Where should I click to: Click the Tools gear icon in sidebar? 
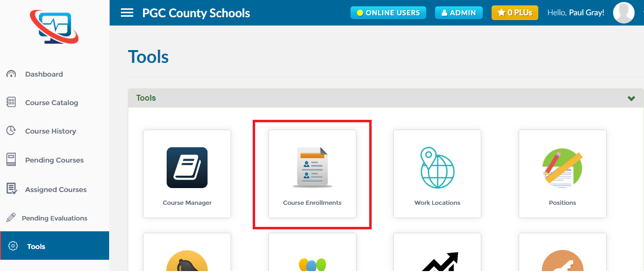click(13, 246)
